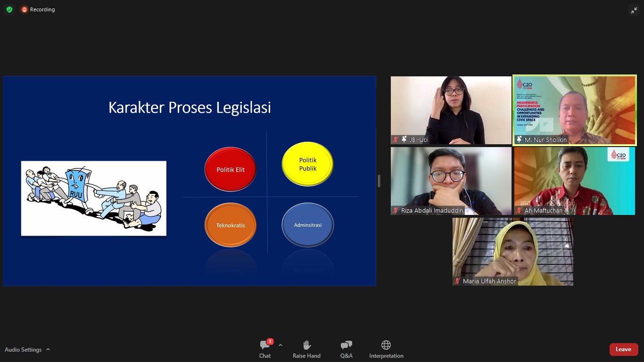
Task: Exit full screen using the collapse arrows icon
Action: tap(634, 10)
